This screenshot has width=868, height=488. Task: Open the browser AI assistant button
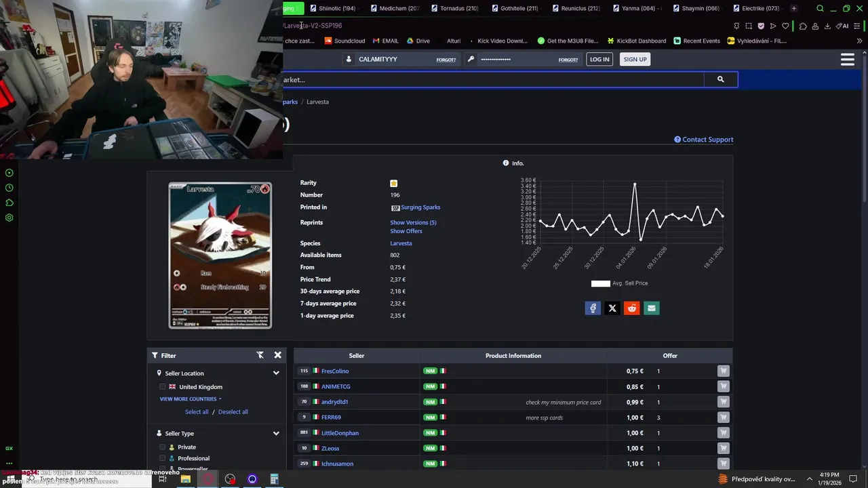coord(843,26)
